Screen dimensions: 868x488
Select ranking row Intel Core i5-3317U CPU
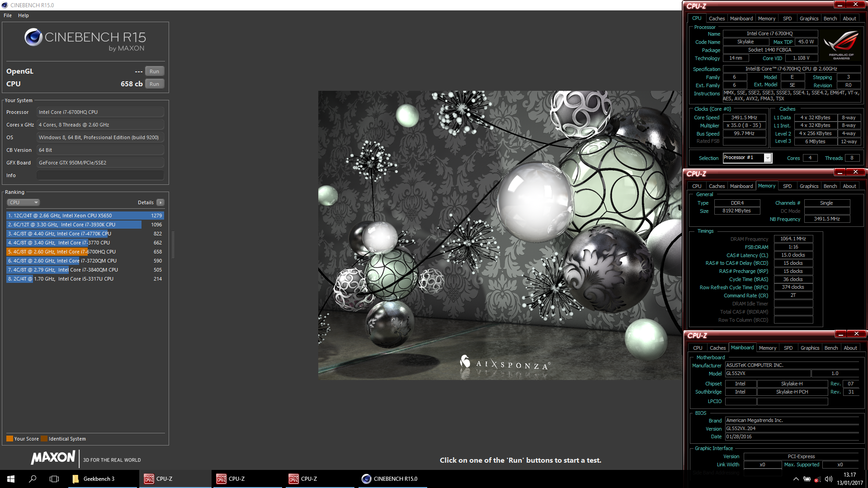[85, 279]
